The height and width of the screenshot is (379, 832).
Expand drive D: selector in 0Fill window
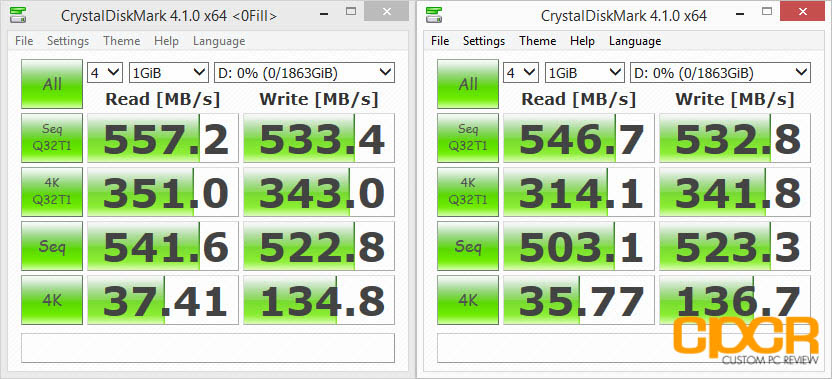[305, 73]
